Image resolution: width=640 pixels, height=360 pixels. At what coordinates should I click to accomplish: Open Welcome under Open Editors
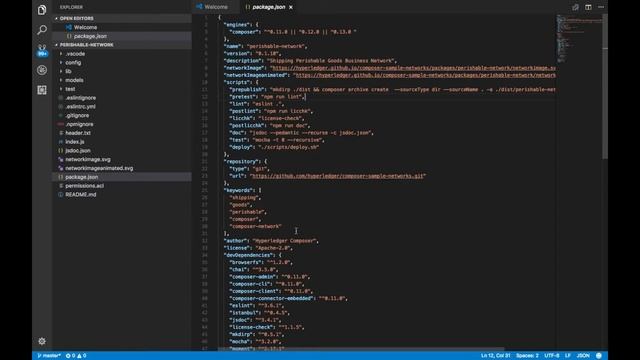122,27
